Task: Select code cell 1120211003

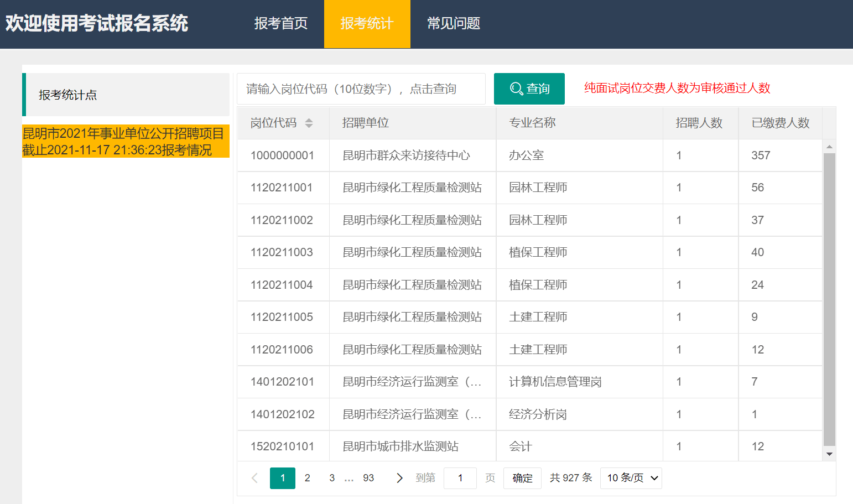Action: 283,252
